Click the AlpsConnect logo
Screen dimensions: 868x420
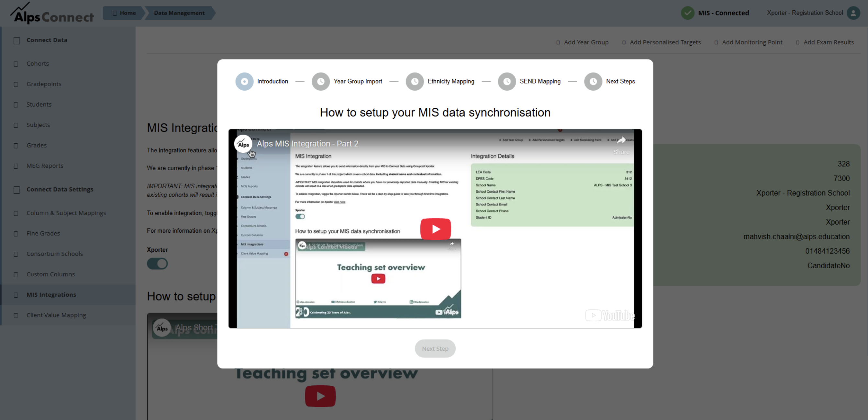[51, 13]
